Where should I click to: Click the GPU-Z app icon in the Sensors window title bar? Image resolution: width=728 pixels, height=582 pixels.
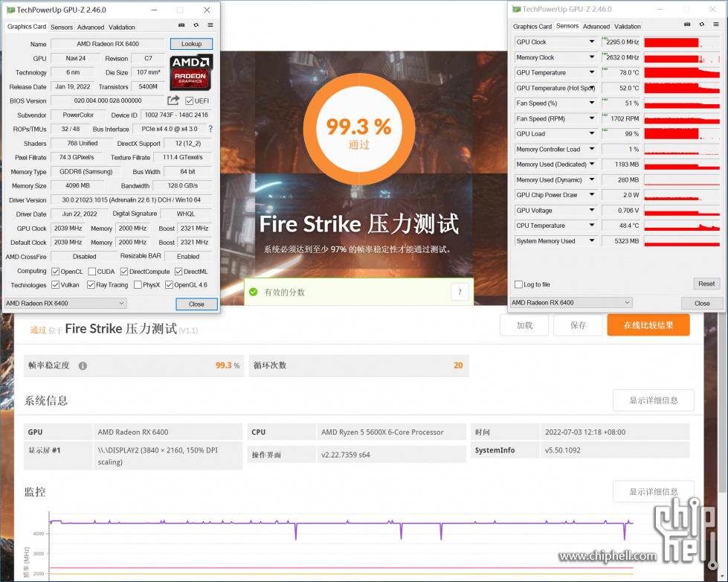516,9
